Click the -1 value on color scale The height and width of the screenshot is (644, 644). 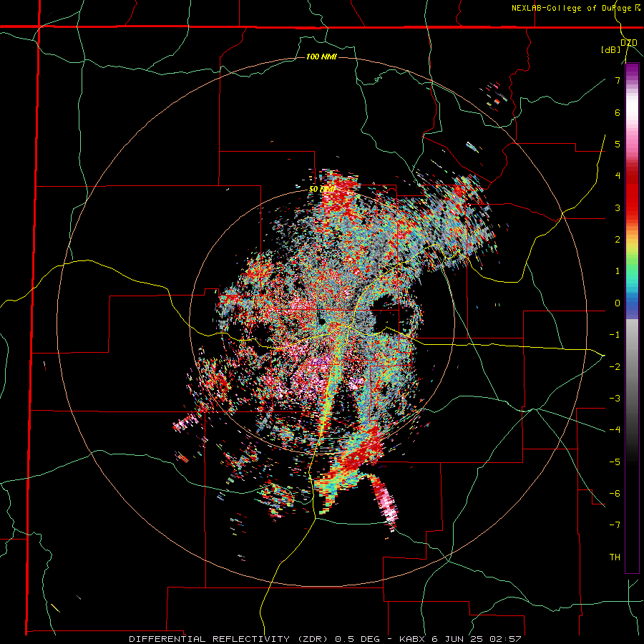pyautogui.click(x=615, y=335)
